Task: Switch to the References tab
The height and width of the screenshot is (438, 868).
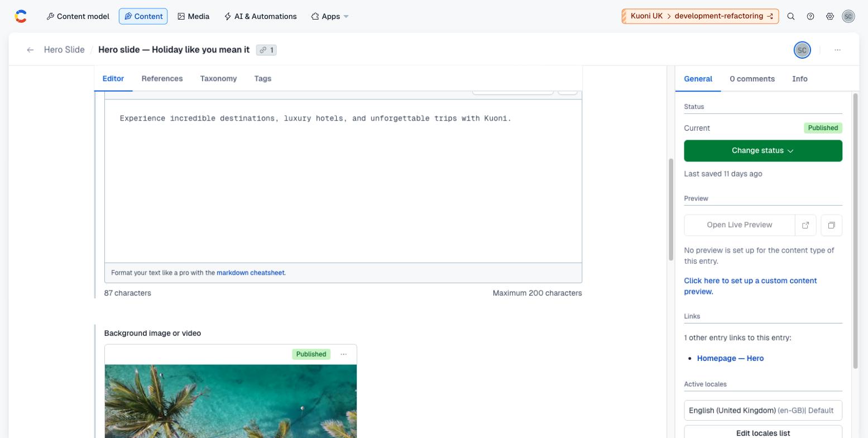Action: click(162, 79)
